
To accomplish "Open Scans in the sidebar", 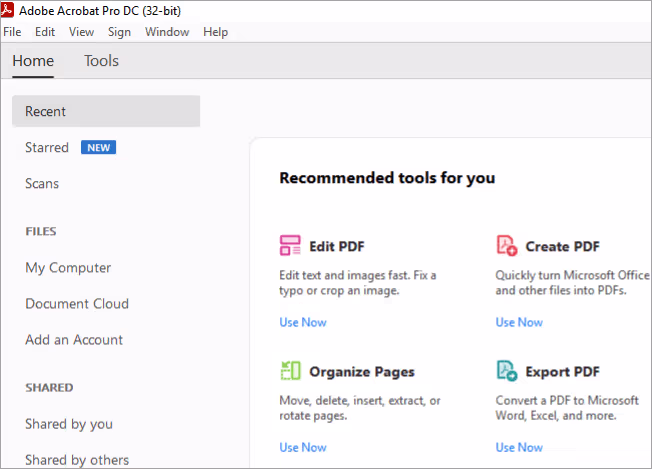I will click(x=42, y=184).
